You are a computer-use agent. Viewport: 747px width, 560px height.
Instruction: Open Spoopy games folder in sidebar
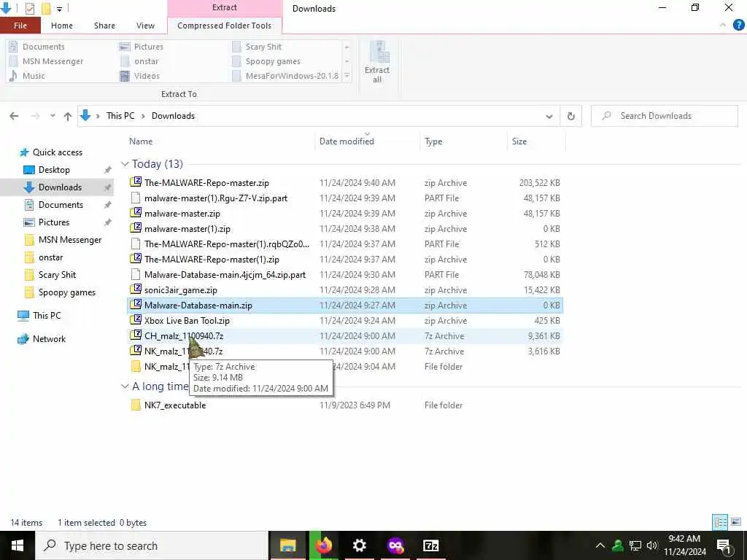(66, 292)
